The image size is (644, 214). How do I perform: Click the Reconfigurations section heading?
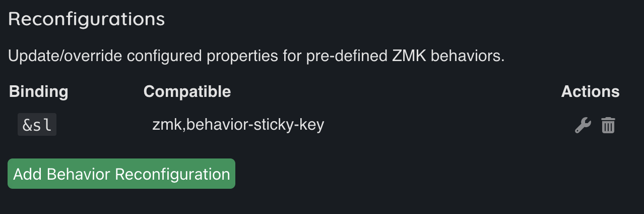[x=87, y=19]
